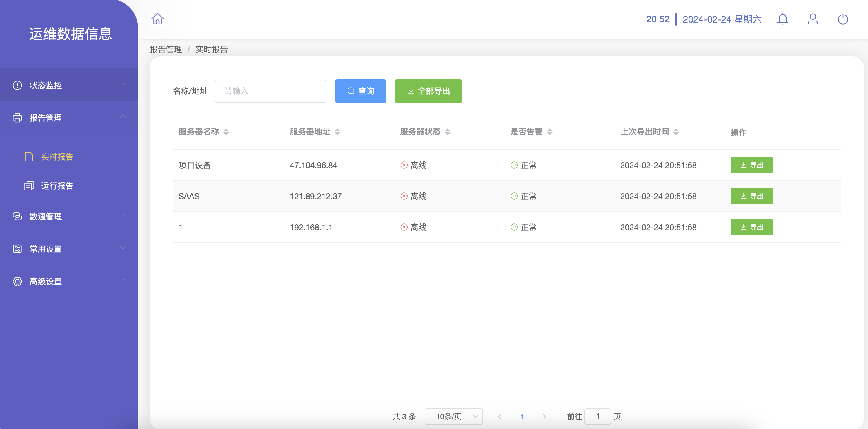The width and height of the screenshot is (868, 429).
Task: Expand the 状态监控 menu chevron
Action: pyautogui.click(x=123, y=85)
